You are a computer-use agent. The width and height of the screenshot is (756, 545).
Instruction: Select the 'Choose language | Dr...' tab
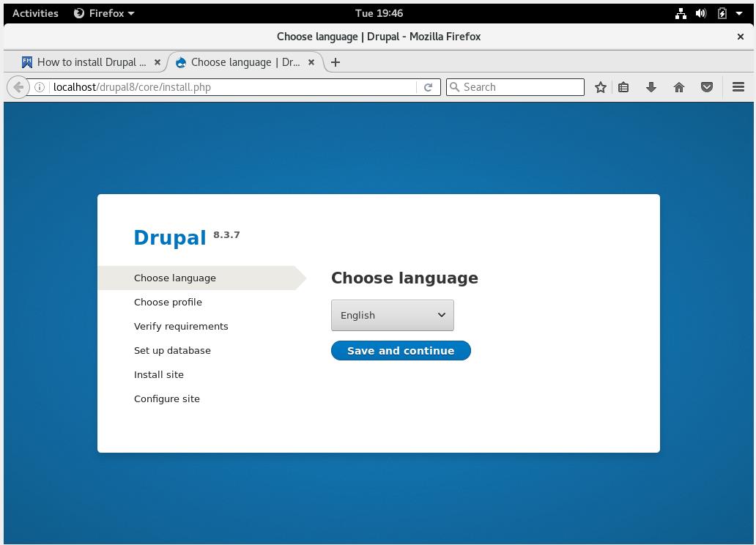(x=246, y=62)
